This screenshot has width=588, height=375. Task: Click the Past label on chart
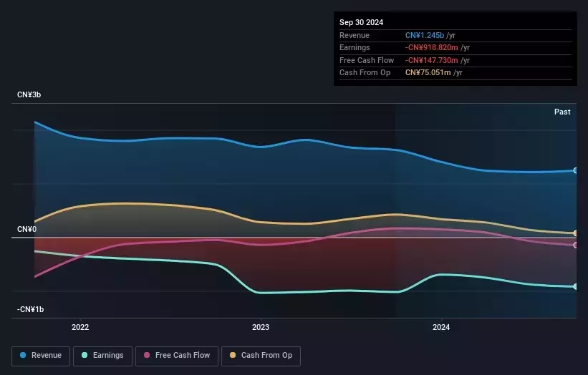[x=562, y=112]
